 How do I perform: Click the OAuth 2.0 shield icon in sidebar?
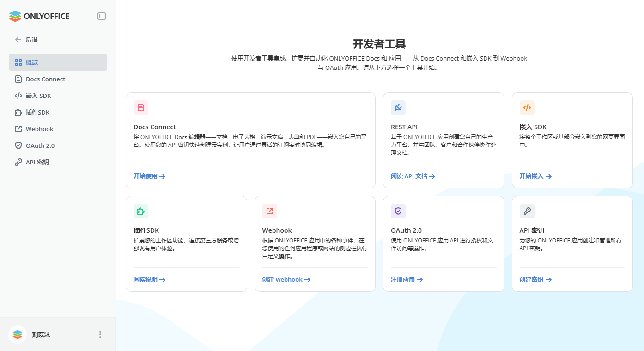click(x=18, y=145)
